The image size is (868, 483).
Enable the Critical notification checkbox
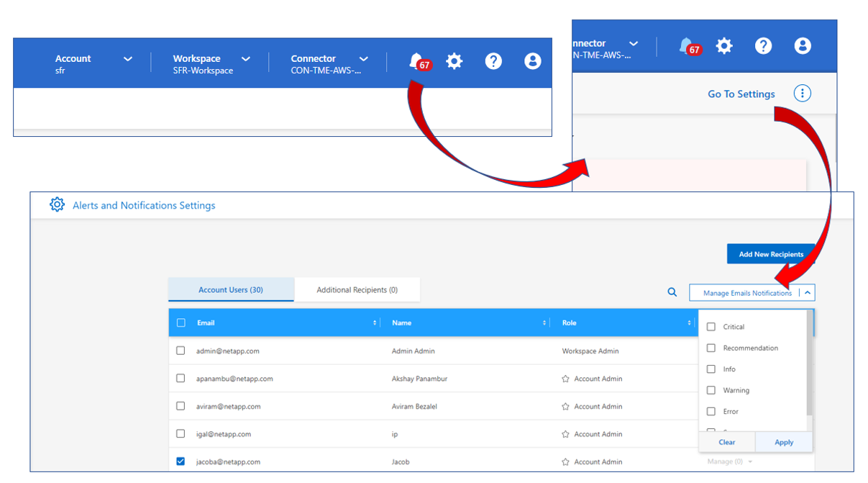point(711,327)
